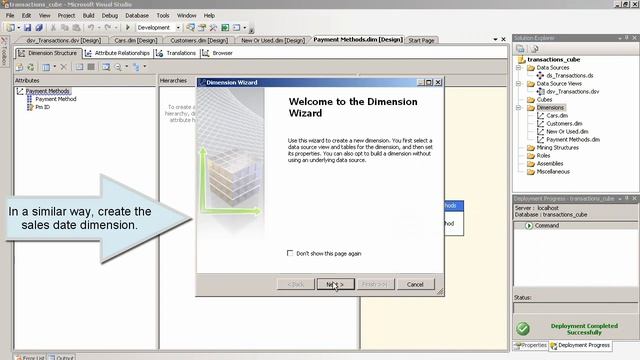
Task: Click the Add Business Intelligence icon in the dimension toolbar
Action: click(x=19, y=67)
